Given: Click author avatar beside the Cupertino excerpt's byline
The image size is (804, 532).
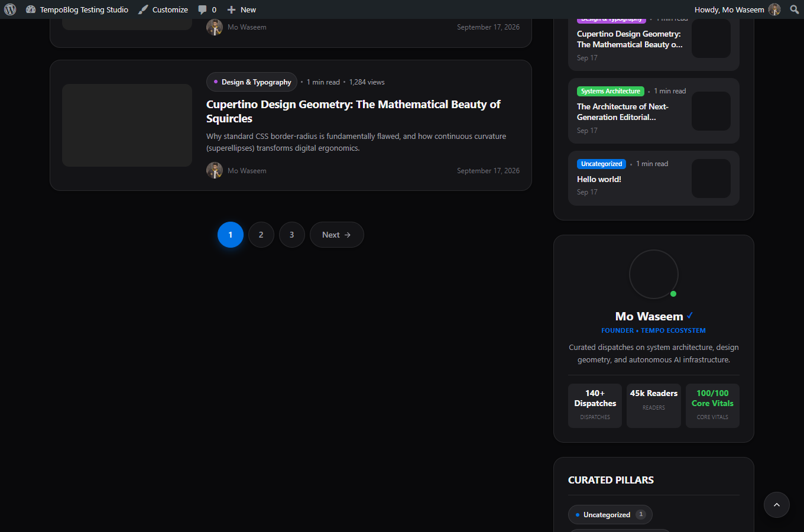Looking at the screenshot, I should tap(215, 170).
